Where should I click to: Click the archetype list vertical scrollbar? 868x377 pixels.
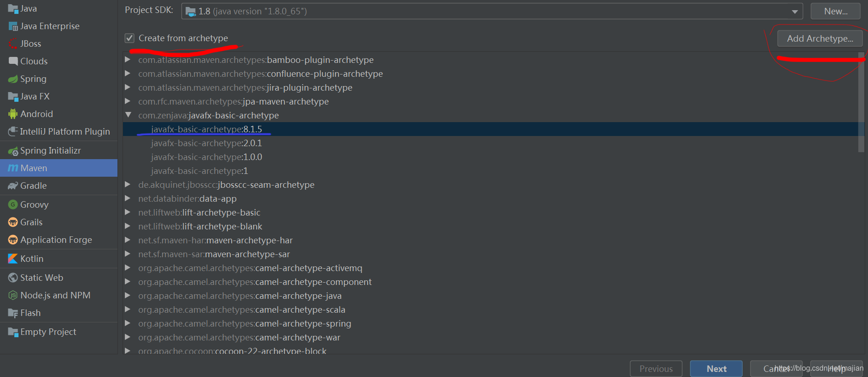pyautogui.click(x=861, y=103)
